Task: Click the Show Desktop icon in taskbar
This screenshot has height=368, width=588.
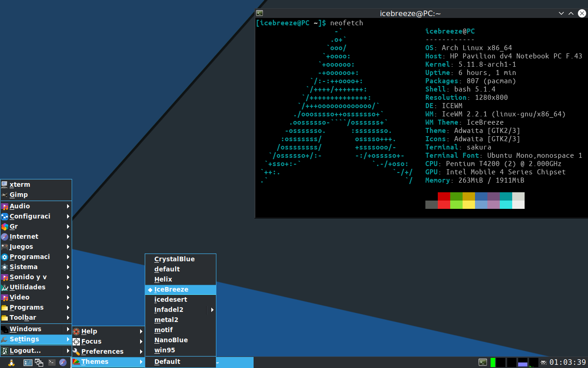Action: 28,362
